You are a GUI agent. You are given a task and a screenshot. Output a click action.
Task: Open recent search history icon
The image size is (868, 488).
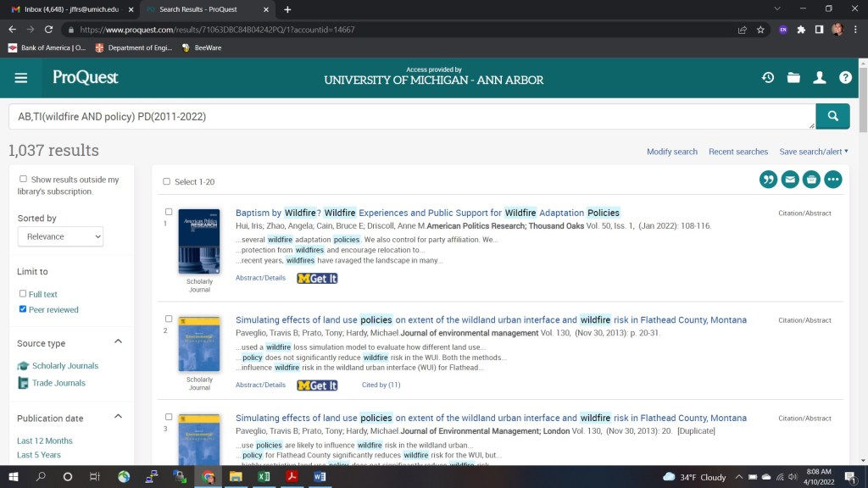point(768,78)
